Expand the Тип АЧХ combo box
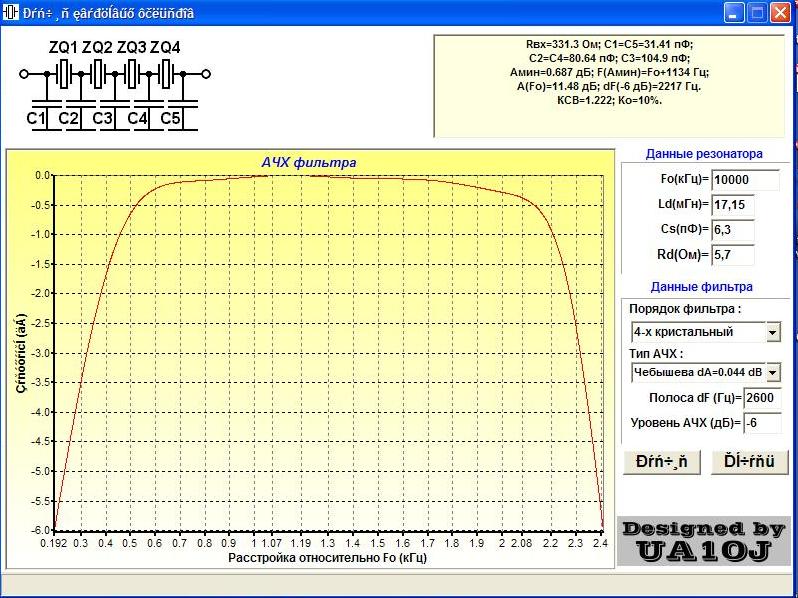Viewport: 798px width, 598px height. coord(772,372)
